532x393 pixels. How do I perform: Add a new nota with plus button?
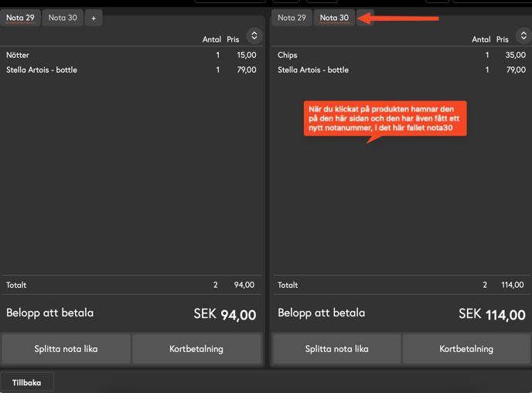point(94,18)
